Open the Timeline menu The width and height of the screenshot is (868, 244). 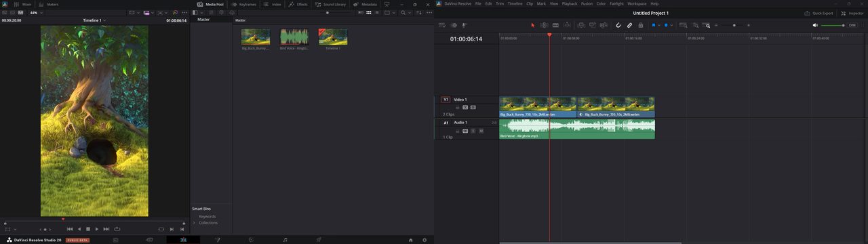point(515,4)
